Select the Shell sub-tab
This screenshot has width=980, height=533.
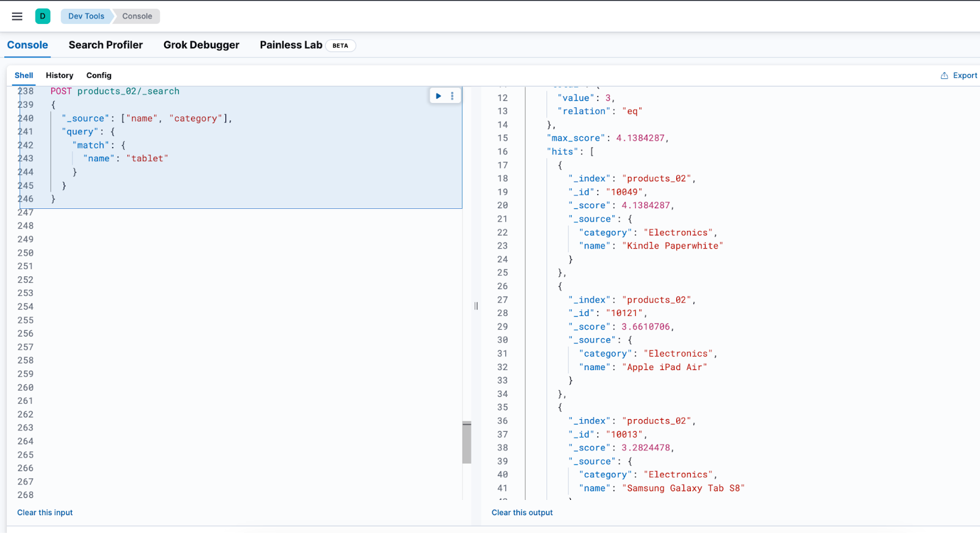click(x=24, y=75)
